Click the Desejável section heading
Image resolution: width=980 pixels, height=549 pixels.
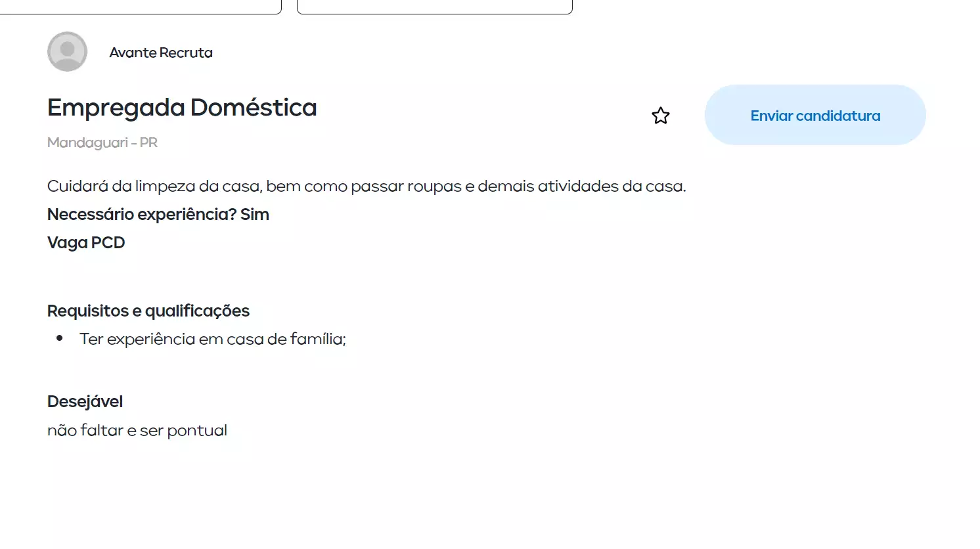pos(85,401)
